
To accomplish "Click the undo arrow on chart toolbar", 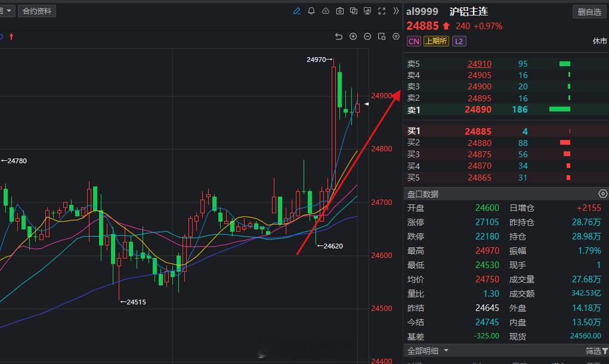I will pos(339,36).
